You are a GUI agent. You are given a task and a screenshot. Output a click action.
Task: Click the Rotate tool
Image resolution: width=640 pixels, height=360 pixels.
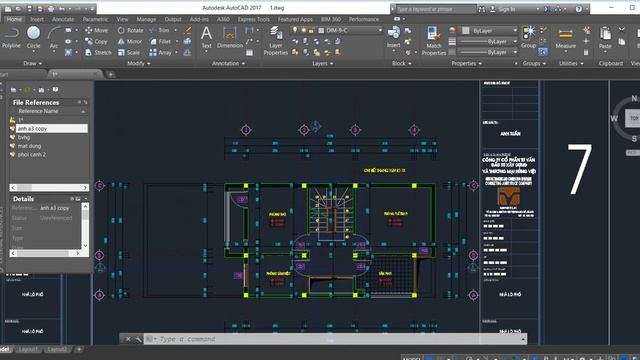click(130, 30)
